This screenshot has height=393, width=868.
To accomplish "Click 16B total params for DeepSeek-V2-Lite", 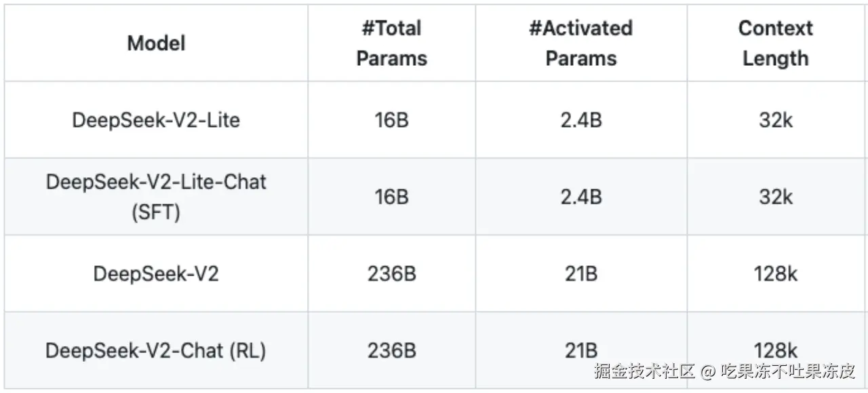I will (391, 120).
